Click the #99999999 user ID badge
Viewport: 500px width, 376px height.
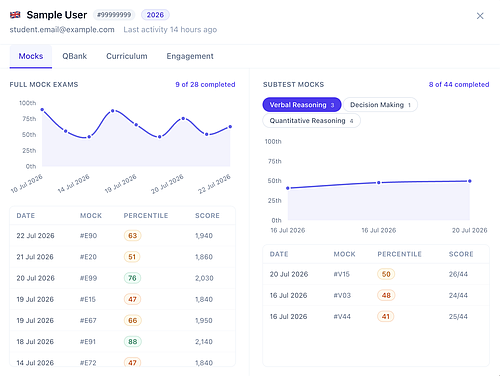tap(114, 15)
